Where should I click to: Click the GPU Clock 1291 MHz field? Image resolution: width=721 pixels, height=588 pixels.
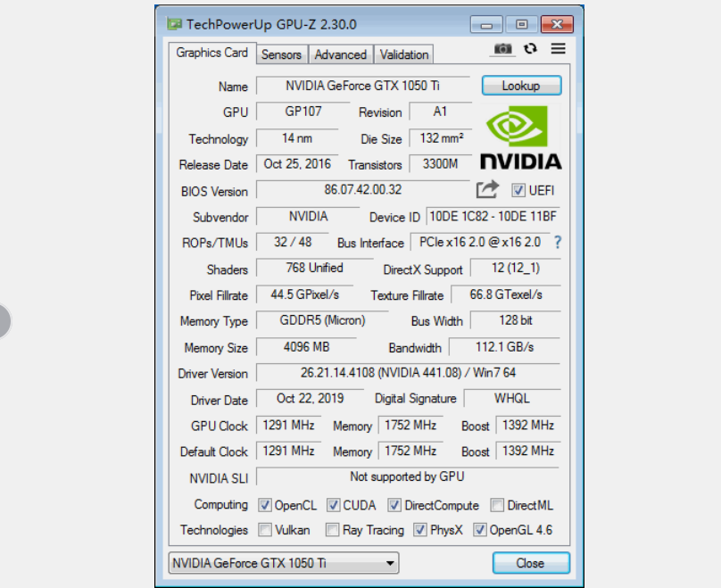click(x=288, y=426)
